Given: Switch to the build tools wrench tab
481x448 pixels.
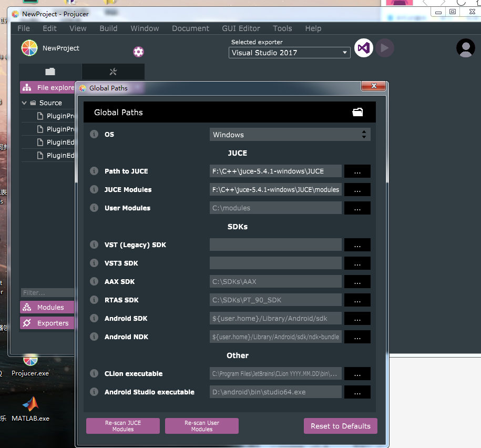Looking at the screenshot, I should pos(113,72).
